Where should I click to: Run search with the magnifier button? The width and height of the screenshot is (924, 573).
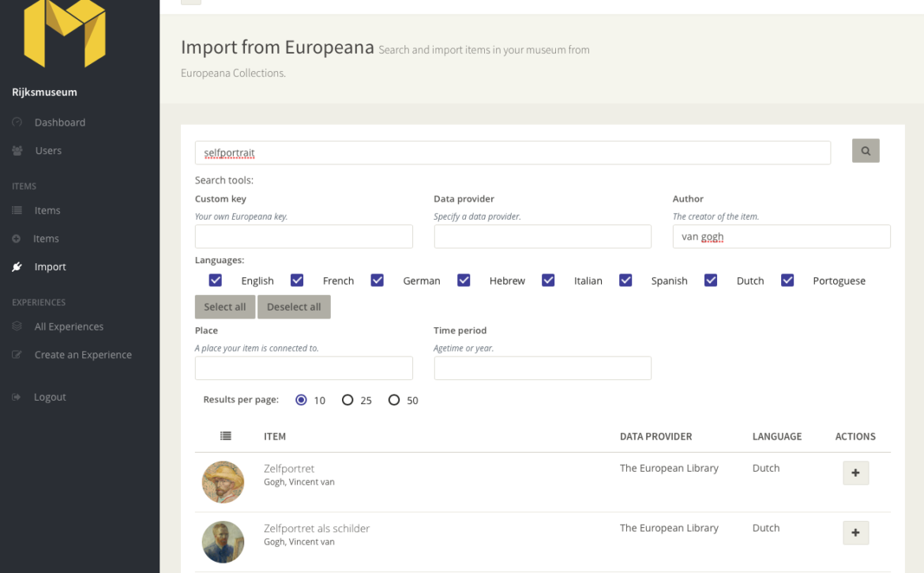(866, 151)
